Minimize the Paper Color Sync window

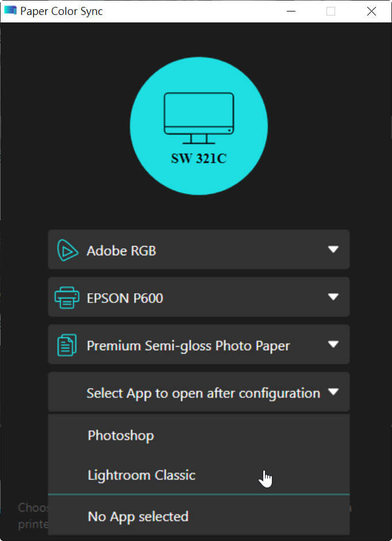pyautogui.click(x=291, y=11)
